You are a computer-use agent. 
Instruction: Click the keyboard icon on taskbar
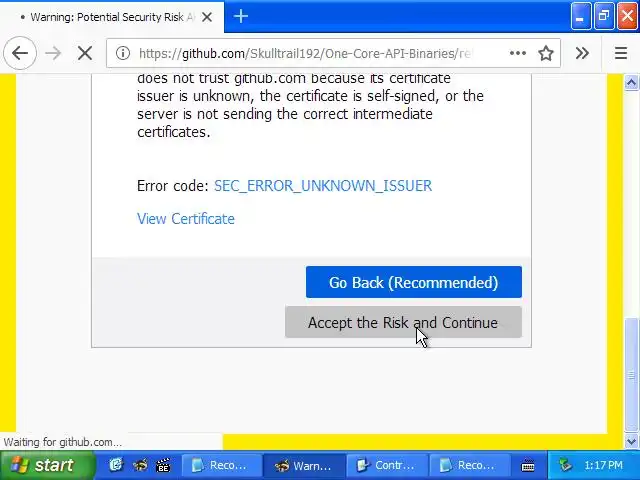pyautogui.click(x=528, y=465)
